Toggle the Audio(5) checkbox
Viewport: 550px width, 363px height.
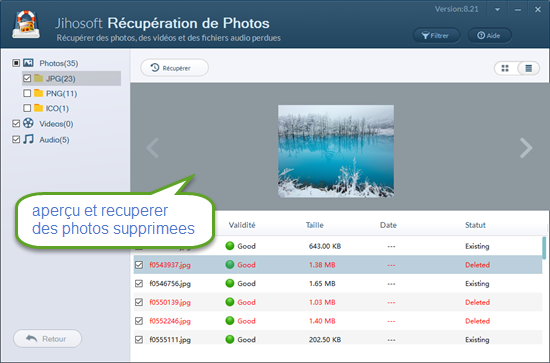(x=16, y=139)
